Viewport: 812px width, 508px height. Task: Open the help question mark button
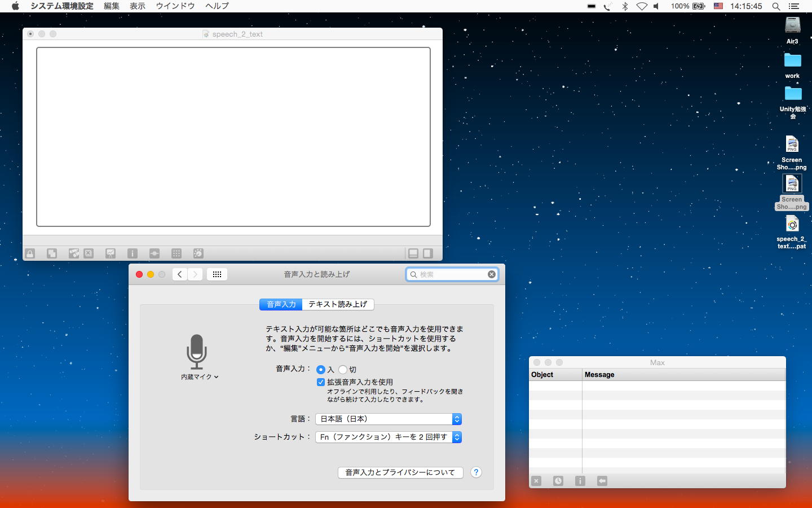476,472
